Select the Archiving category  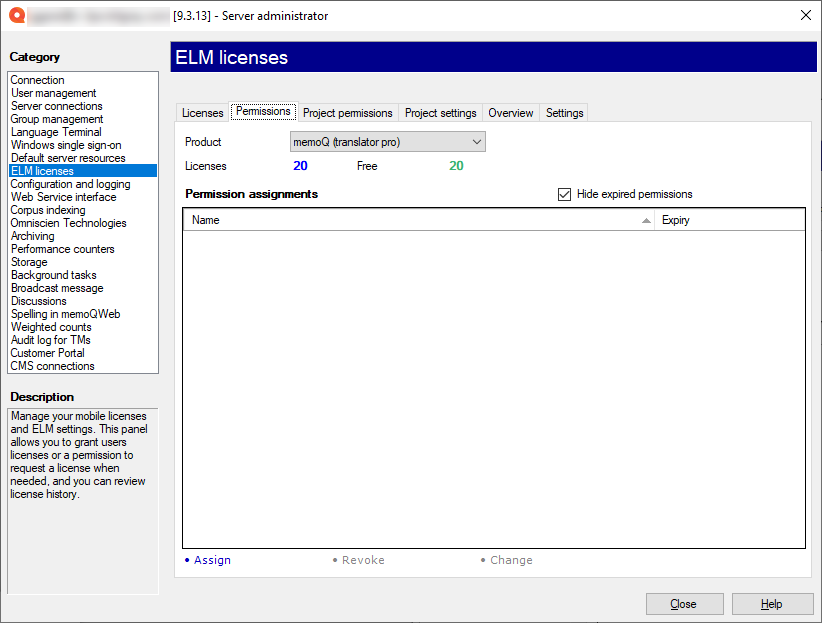pyautogui.click(x=33, y=236)
